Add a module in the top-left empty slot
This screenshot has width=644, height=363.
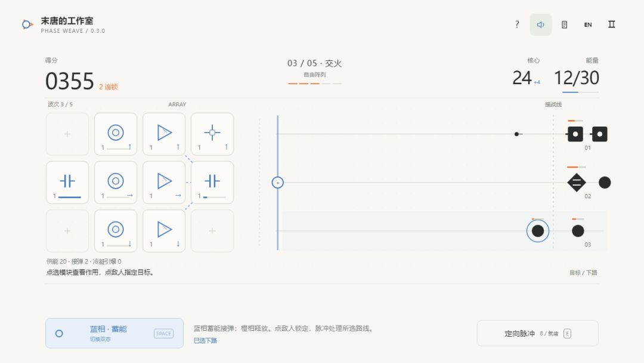[67, 134]
